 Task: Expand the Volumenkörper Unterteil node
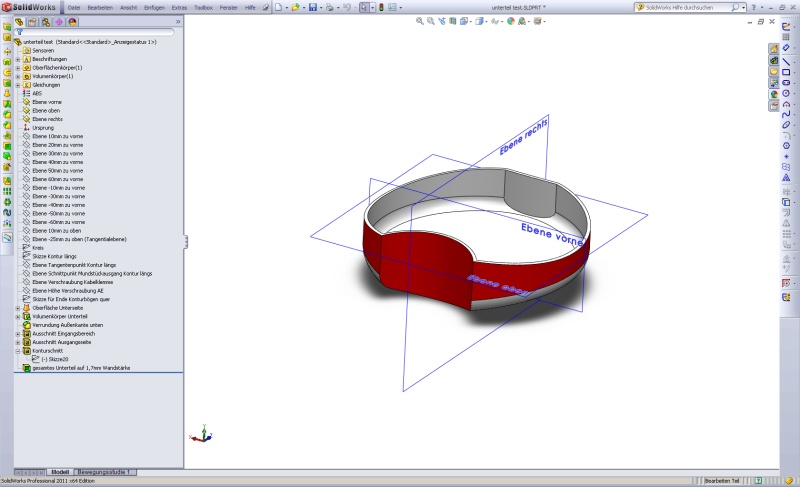point(17,316)
